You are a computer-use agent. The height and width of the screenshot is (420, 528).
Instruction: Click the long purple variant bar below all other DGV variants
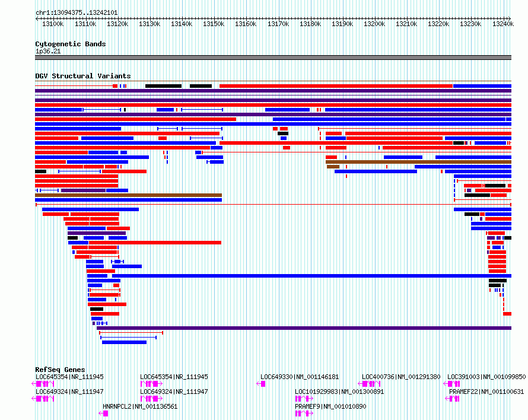pyautogui.click(x=304, y=328)
